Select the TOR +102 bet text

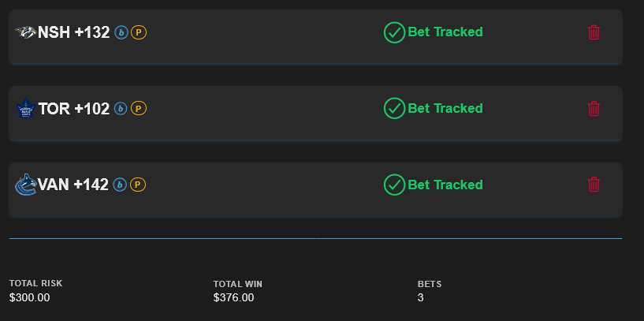pyautogui.click(x=73, y=109)
